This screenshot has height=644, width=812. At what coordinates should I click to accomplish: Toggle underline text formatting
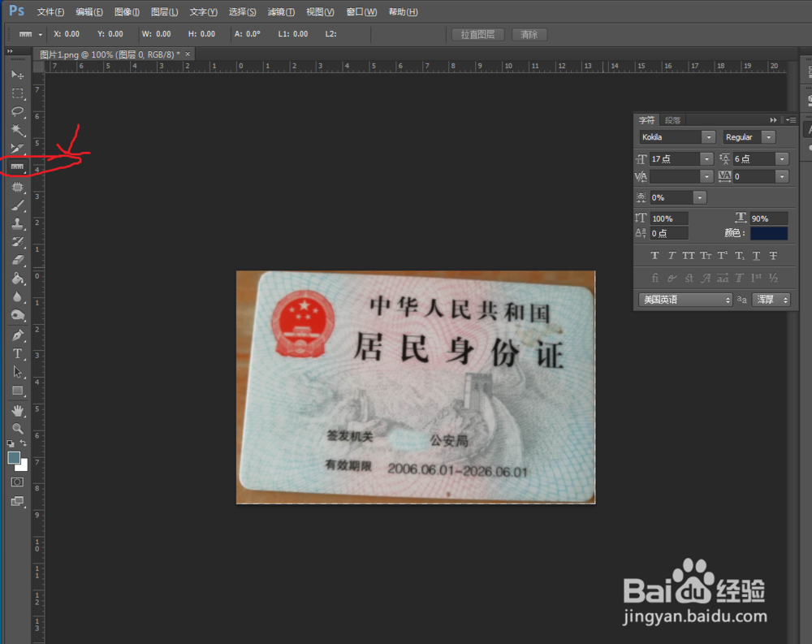756,255
